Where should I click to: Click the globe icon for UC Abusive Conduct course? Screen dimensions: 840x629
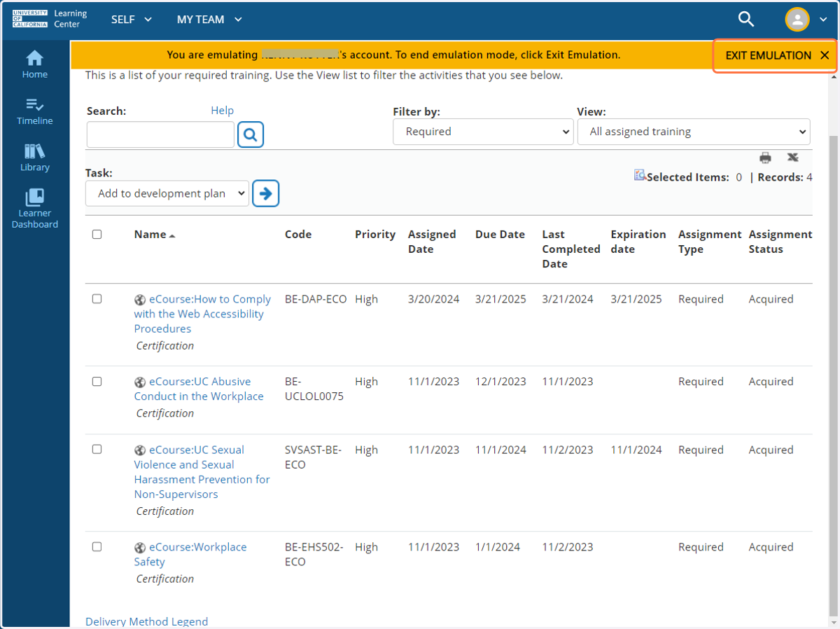[x=140, y=382]
